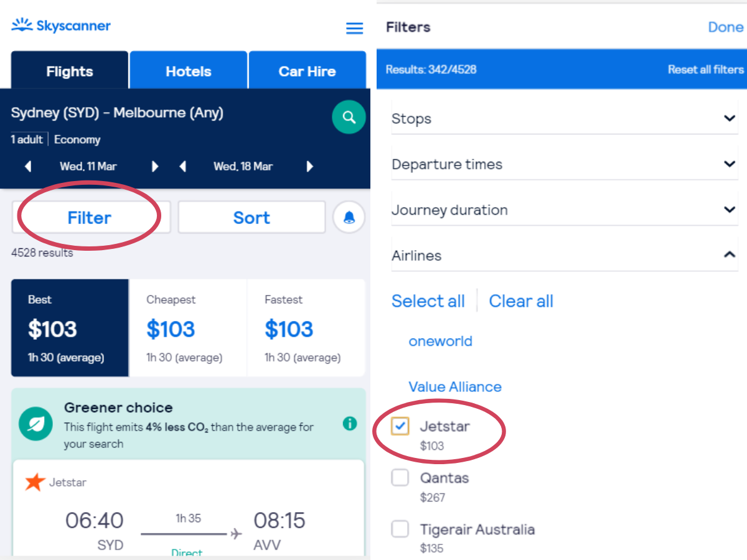Go to next return date arrow
747x560 pixels.
pos(309,166)
